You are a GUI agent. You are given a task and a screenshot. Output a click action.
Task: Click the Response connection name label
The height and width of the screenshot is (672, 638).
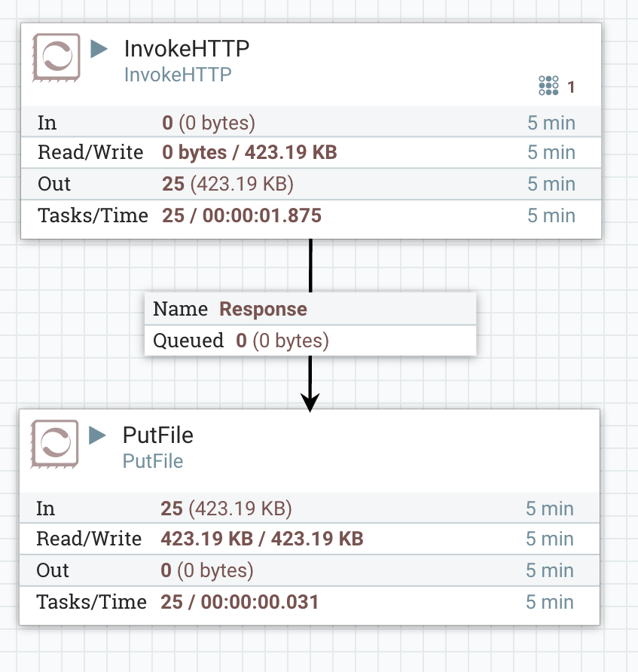coord(263,309)
